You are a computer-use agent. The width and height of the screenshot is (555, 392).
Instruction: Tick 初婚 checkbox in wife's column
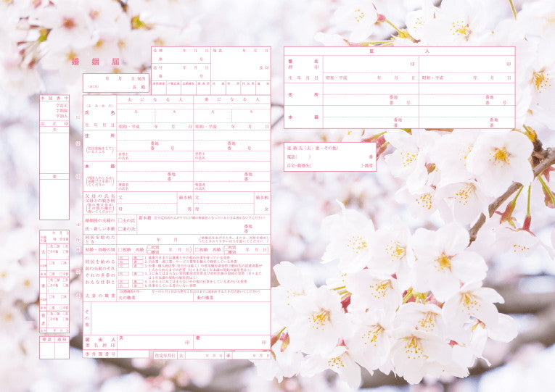[x=196, y=249]
